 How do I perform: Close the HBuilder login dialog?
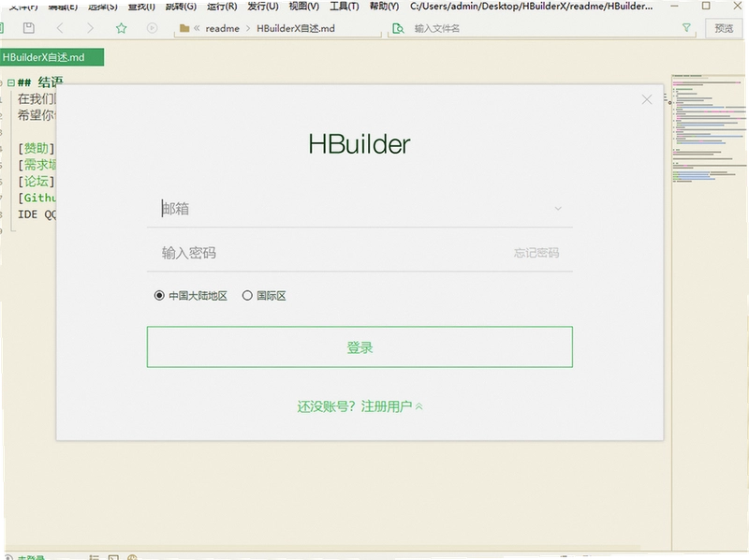647,99
